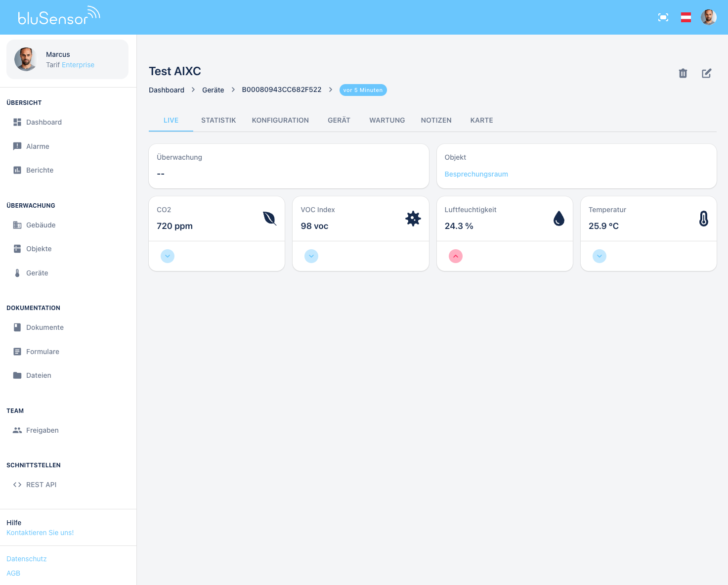Expand the CO2 card details chevron
The height and width of the screenshot is (585, 728).
pos(167,256)
